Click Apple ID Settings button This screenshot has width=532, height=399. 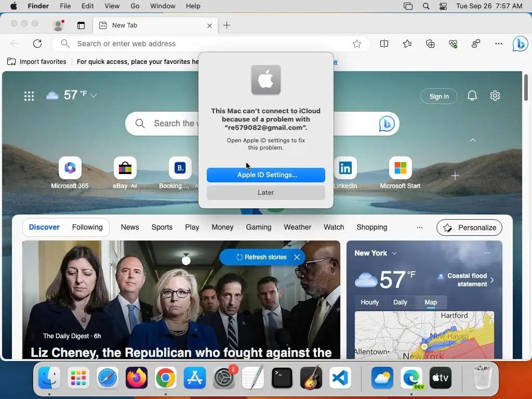click(266, 175)
